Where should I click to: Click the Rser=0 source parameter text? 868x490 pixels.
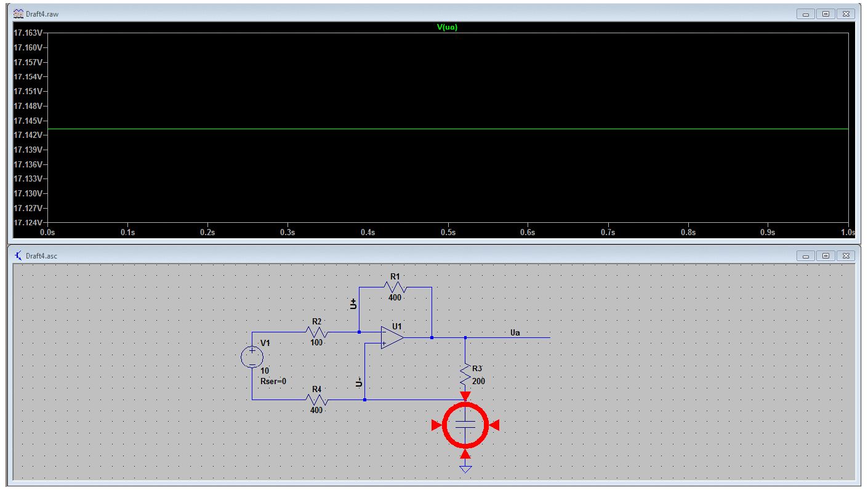tap(273, 381)
